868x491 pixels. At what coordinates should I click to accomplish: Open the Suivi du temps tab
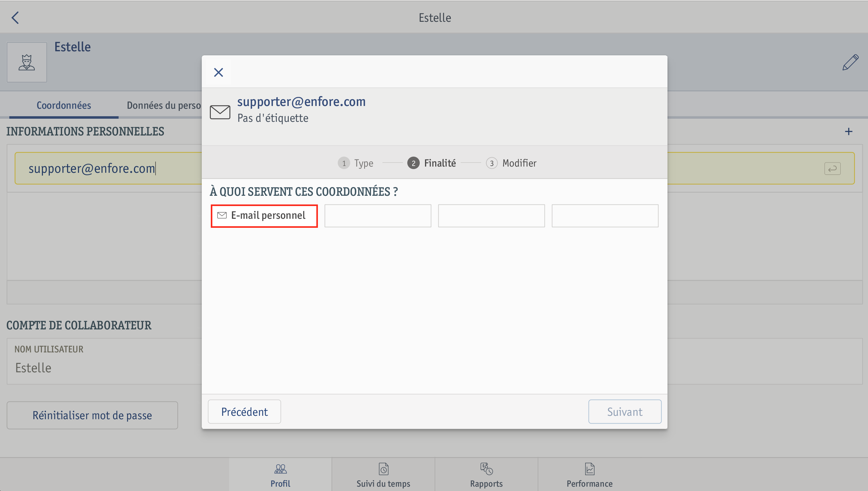pyautogui.click(x=383, y=475)
